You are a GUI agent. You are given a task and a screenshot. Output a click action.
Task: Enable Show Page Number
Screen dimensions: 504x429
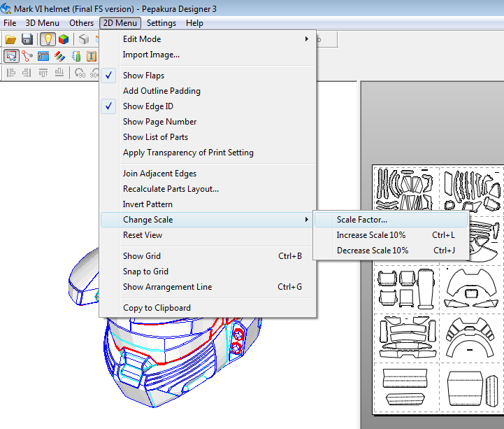(x=208, y=122)
